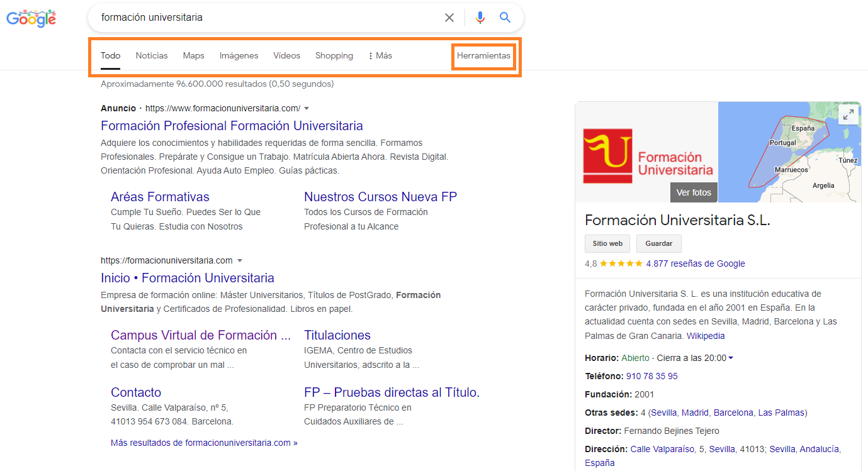Open Las Palmas link
Image resolution: width=868 pixels, height=471 pixels.
pyautogui.click(x=781, y=413)
